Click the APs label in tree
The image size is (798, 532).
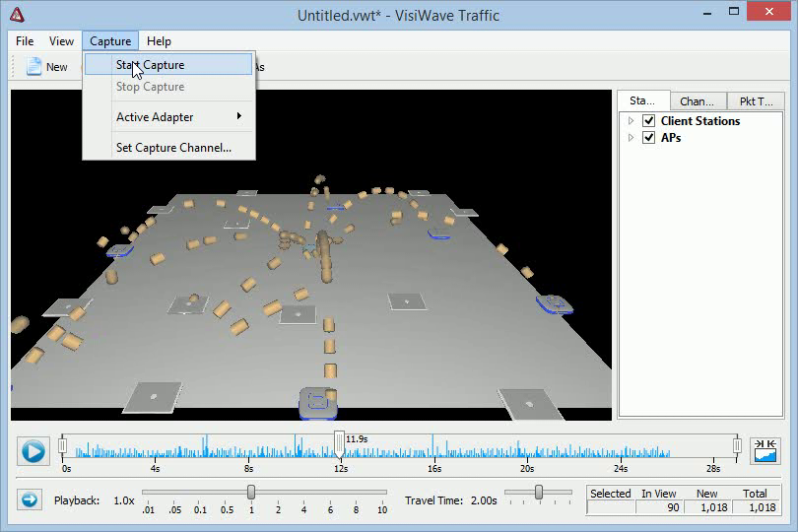click(671, 138)
